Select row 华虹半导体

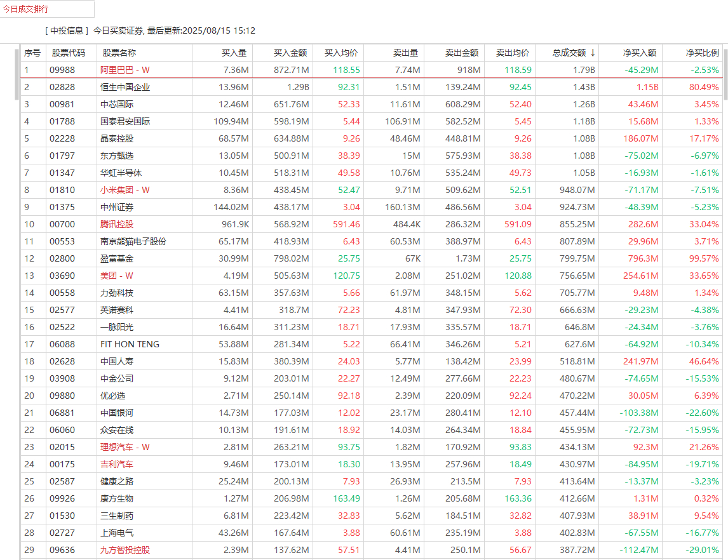pos(372,173)
